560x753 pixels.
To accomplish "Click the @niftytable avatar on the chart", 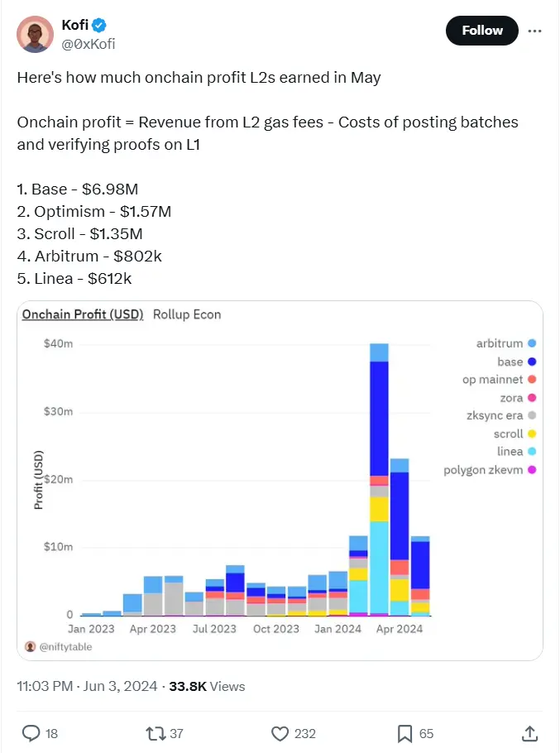I will pyautogui.click(x=30, y=645).
